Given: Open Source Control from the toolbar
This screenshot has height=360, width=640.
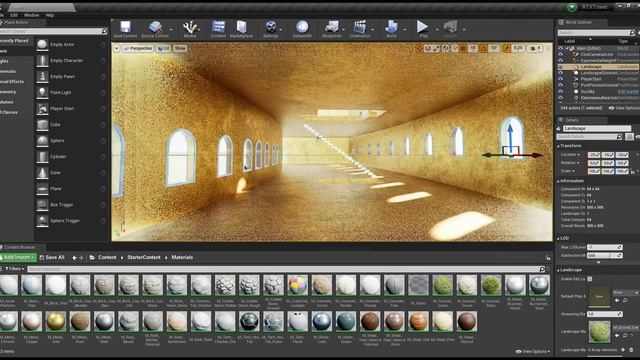Looking at the screenshot, I should [x=155, y=29].
